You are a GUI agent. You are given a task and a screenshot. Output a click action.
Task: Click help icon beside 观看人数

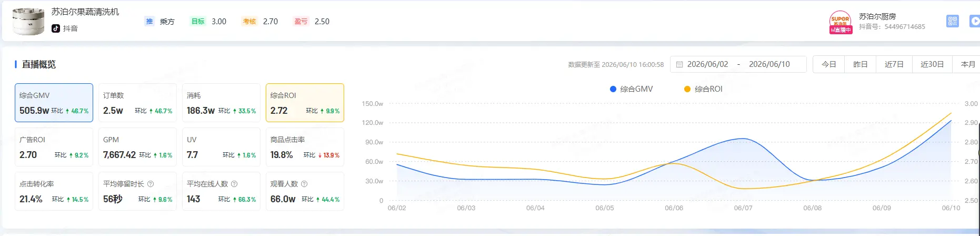[x=304, y=184]
